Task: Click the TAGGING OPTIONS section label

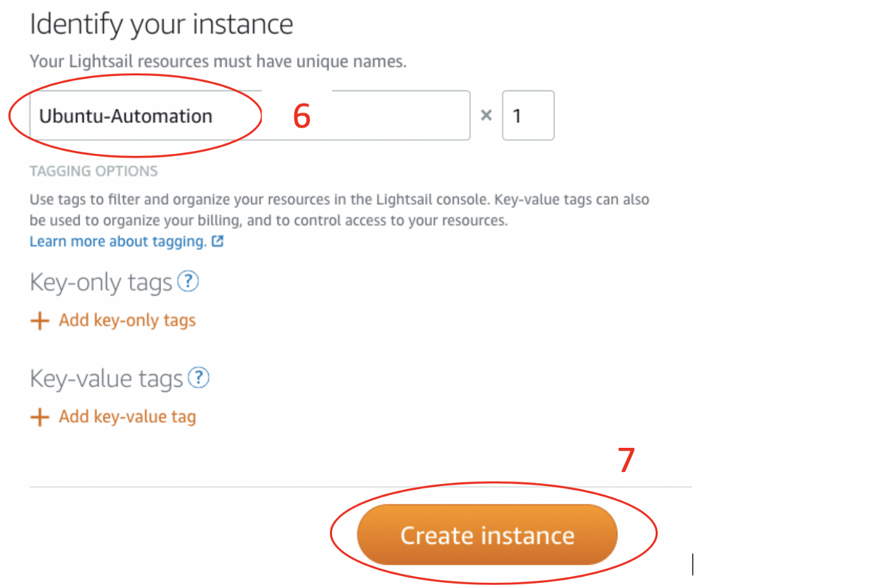Action: 94,171
